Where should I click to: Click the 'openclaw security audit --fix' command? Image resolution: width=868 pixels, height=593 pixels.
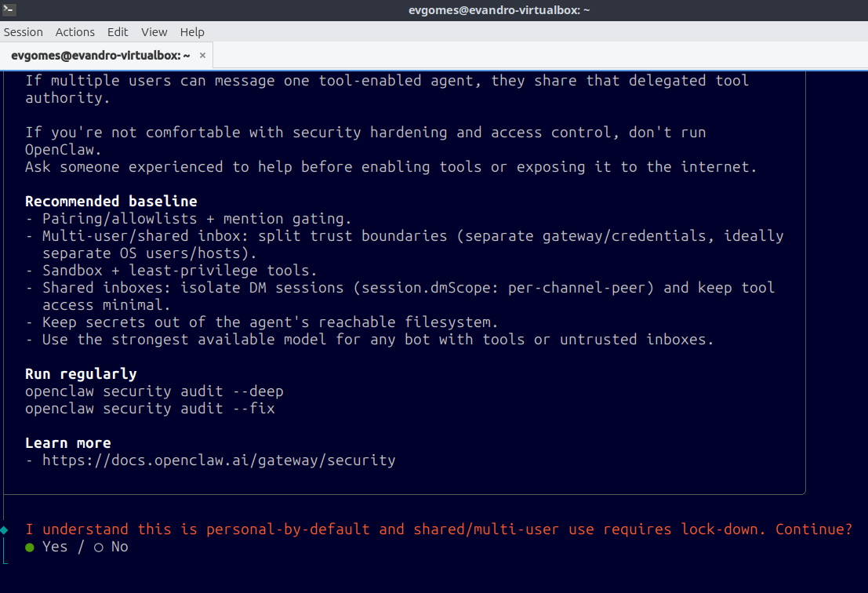150,409
